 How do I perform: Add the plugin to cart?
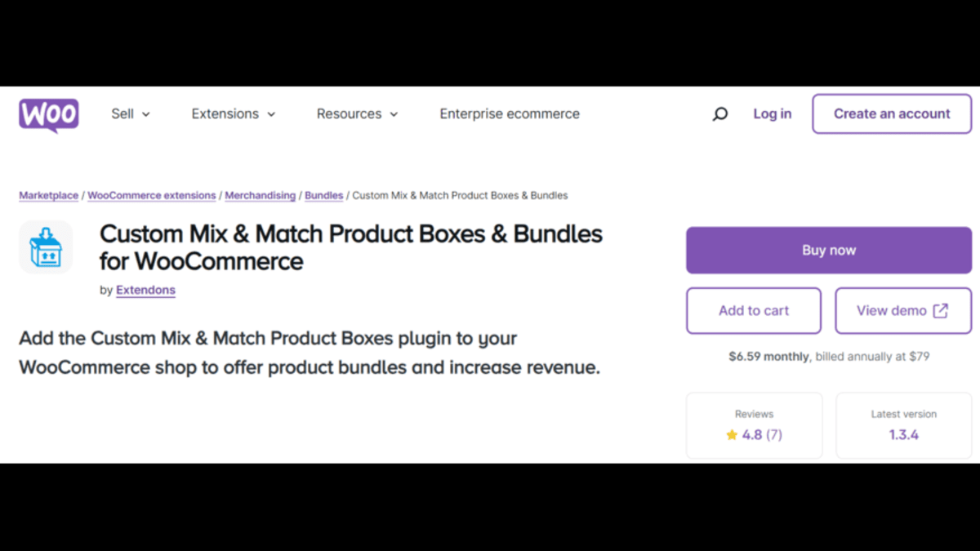click(x=753, y=310)
